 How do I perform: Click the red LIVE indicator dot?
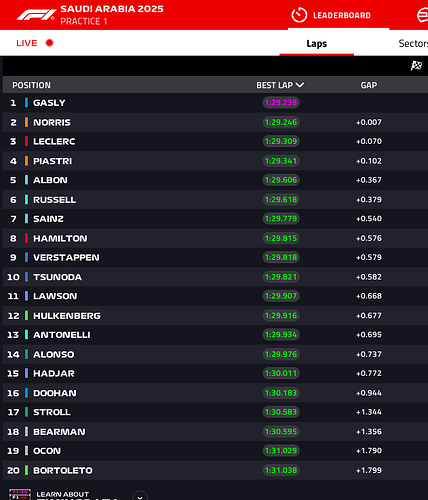[x=50, y=43]
